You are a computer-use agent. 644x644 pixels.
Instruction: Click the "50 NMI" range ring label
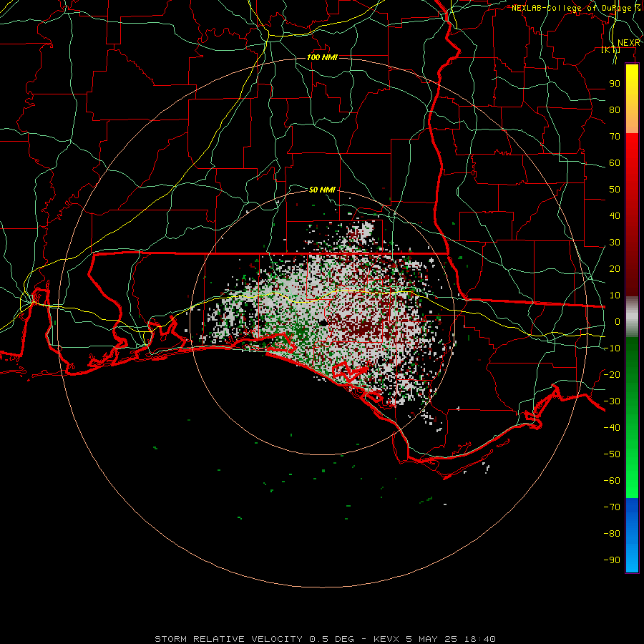322,190
